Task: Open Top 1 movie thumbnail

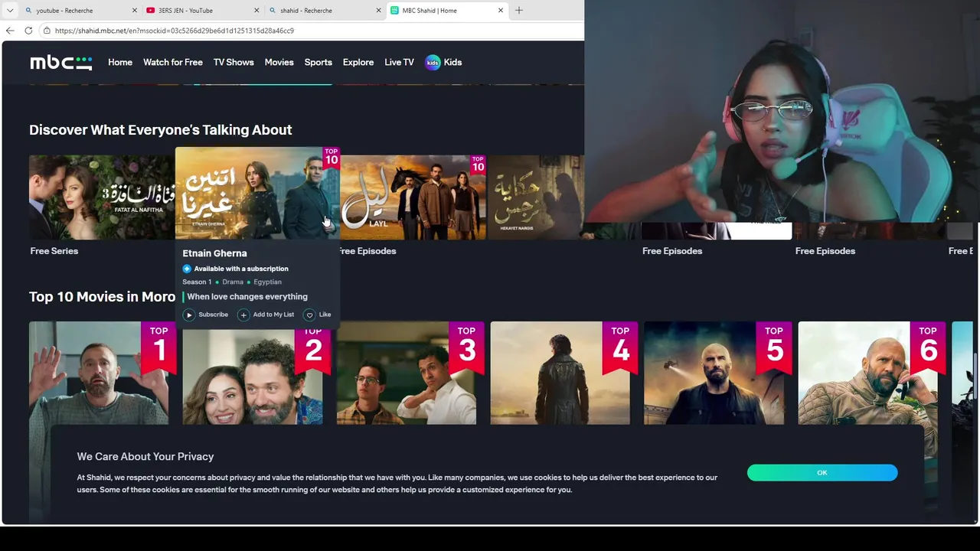Action: click(x=99, y=373)
